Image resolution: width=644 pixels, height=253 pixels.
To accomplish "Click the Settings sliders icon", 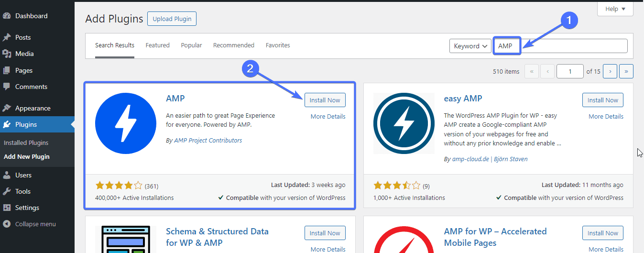I will 7,208.
